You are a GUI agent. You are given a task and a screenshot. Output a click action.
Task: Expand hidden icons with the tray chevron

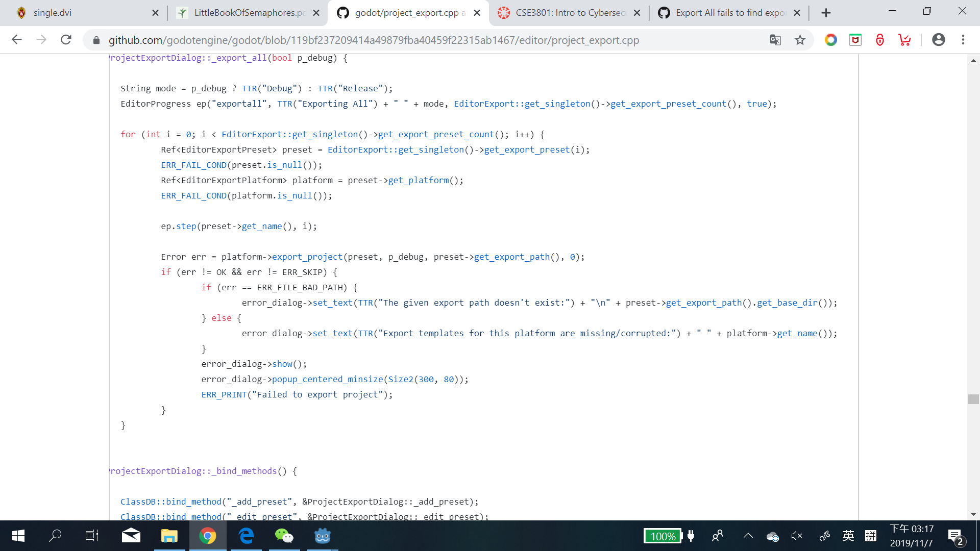(x=748, y=536)
